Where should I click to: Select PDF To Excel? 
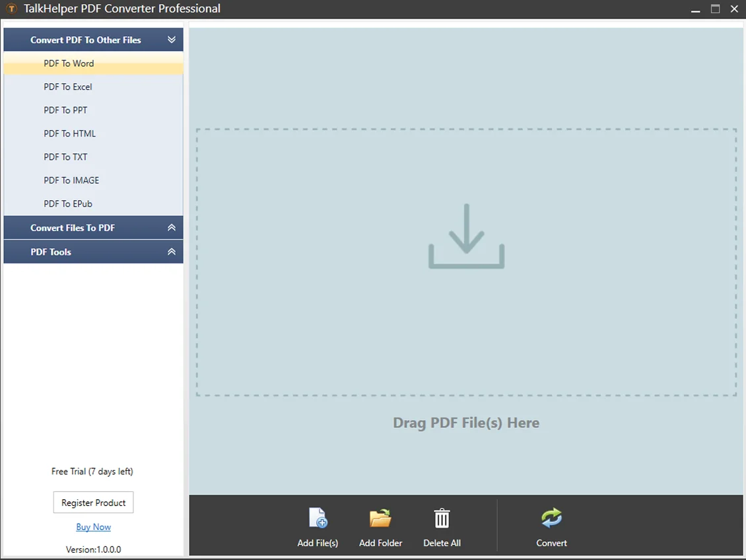pyautogui.click(x=93, y=87)
